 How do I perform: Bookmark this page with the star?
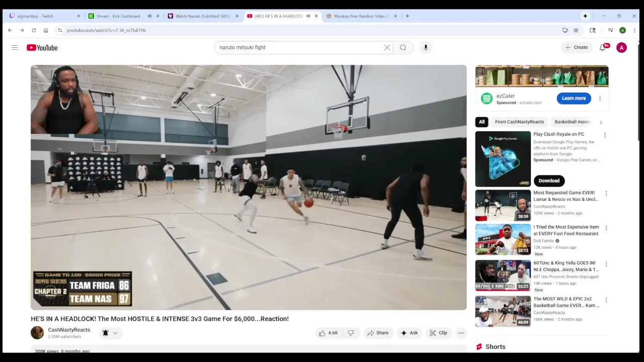(x=576, y=30)
